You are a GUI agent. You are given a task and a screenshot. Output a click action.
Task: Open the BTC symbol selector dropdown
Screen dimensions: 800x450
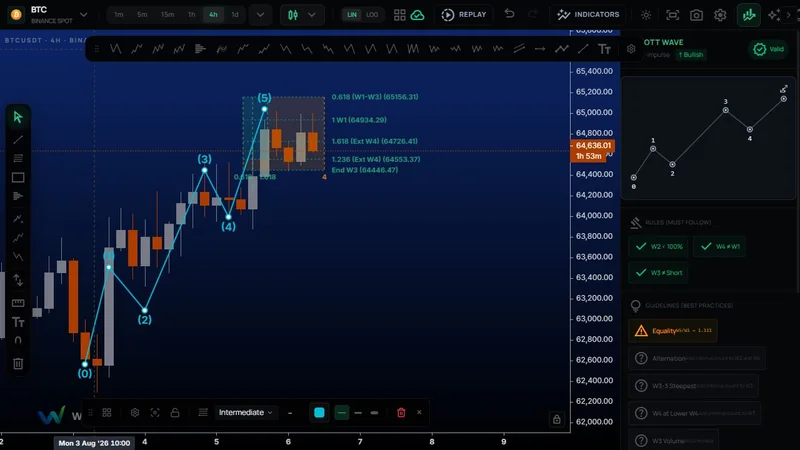click(84, 15)
